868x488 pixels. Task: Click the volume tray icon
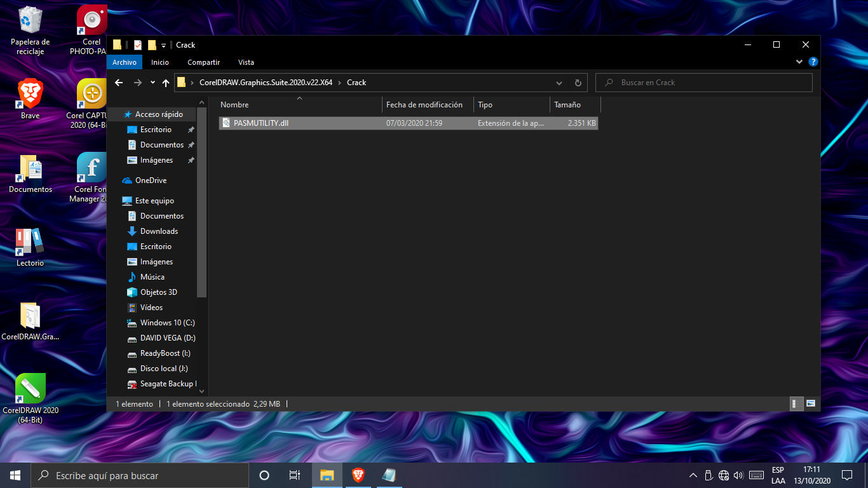coord(738,475)
